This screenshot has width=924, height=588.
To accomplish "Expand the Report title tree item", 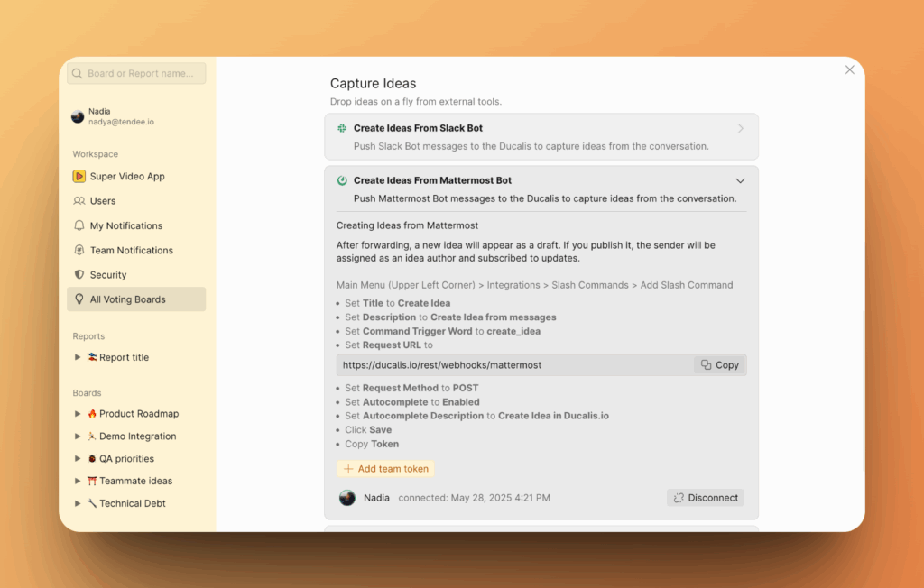I will 78,357.
